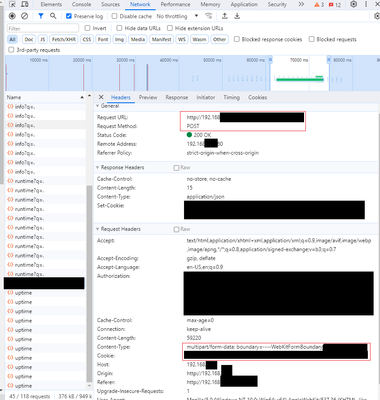
Task: Open DevTools settings gear
Action: tap(354, 4)
